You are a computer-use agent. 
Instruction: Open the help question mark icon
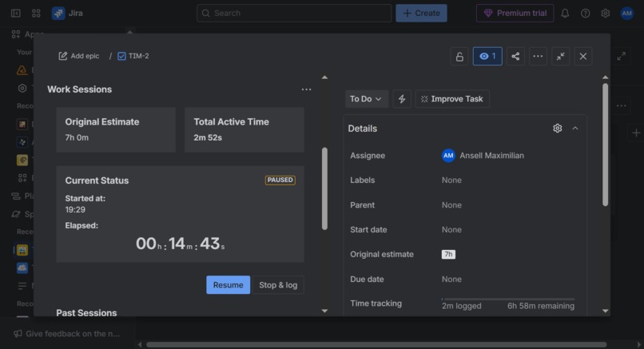(585, 13)
